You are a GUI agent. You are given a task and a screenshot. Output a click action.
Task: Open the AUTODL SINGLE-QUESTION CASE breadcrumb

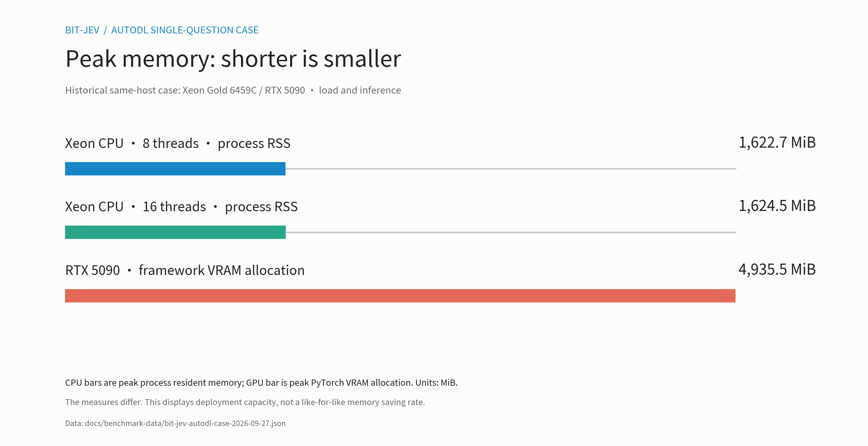(185, 30)
